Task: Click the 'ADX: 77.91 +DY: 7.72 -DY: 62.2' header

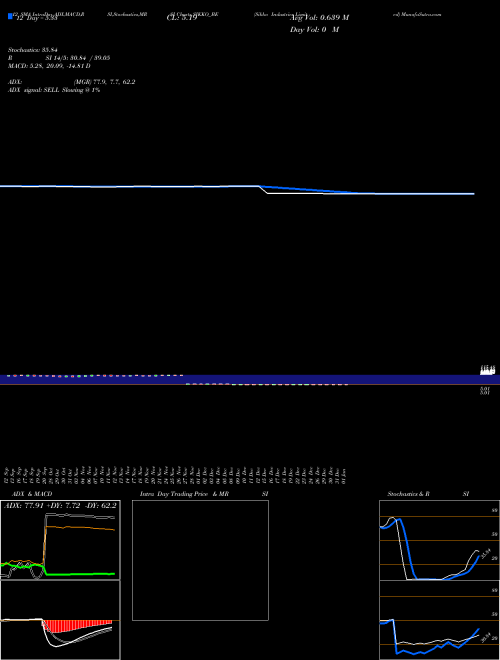Action: click(60, 506)
